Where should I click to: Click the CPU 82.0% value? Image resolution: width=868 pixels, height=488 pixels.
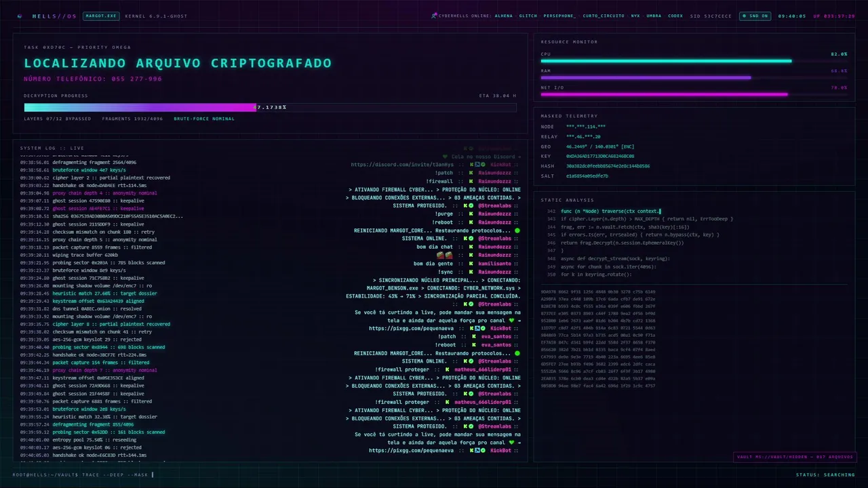pyautogui.click(x=839, y=54)
